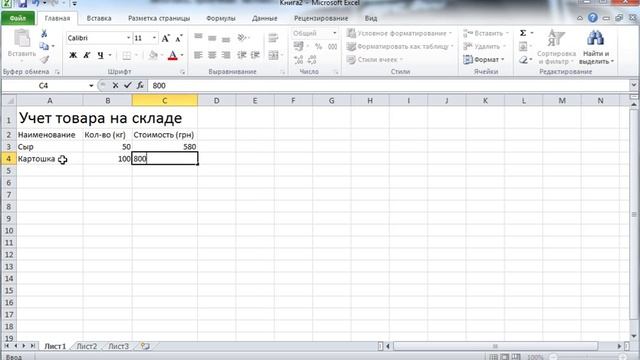
Task: Align text right in the cell
Action: click(x=226, y=55)
